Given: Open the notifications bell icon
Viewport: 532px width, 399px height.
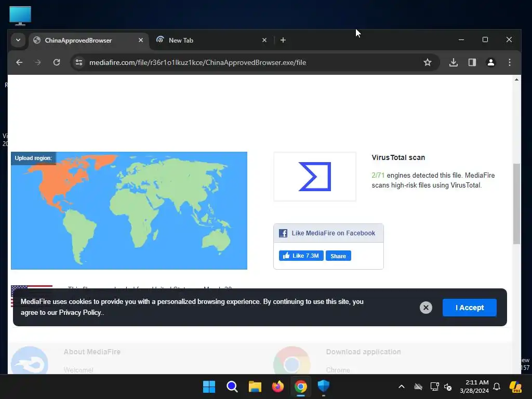Looking at the screenshot, I should 497,387.
